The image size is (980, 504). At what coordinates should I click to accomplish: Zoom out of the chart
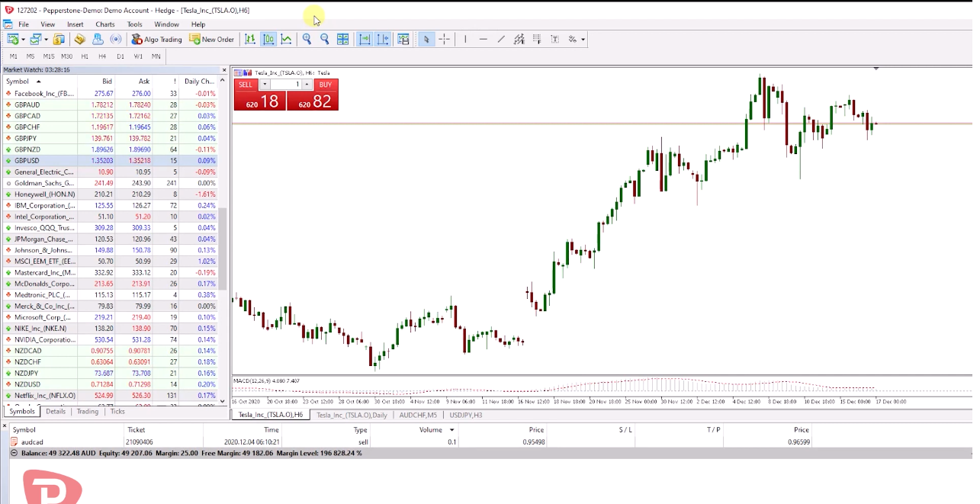pos(325,39)
